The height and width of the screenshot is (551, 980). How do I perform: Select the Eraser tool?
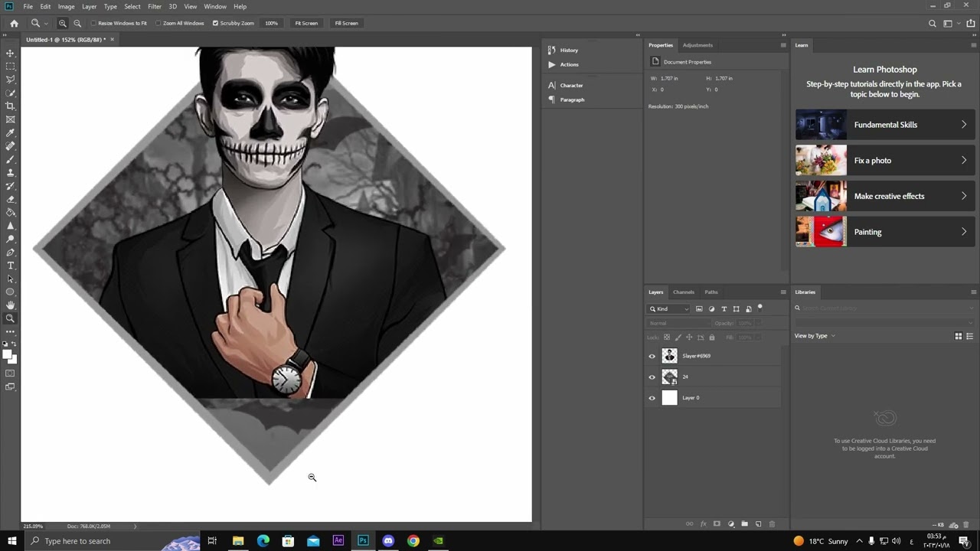point(11,199)
